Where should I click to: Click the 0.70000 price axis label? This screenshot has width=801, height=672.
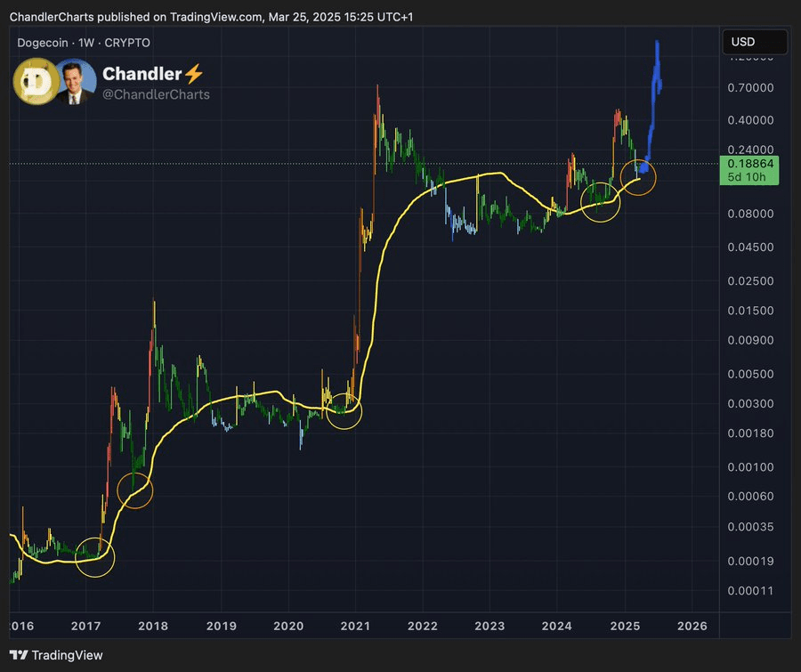(750, 88)
